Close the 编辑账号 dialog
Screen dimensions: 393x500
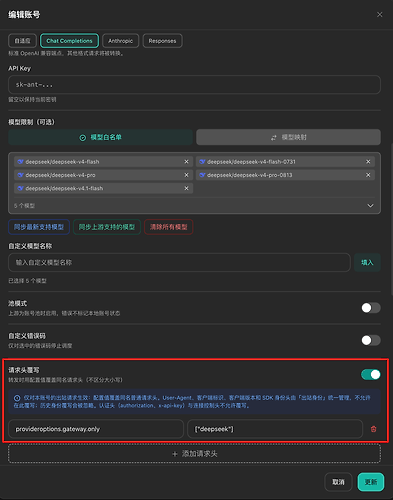click(x=379, y=15)
